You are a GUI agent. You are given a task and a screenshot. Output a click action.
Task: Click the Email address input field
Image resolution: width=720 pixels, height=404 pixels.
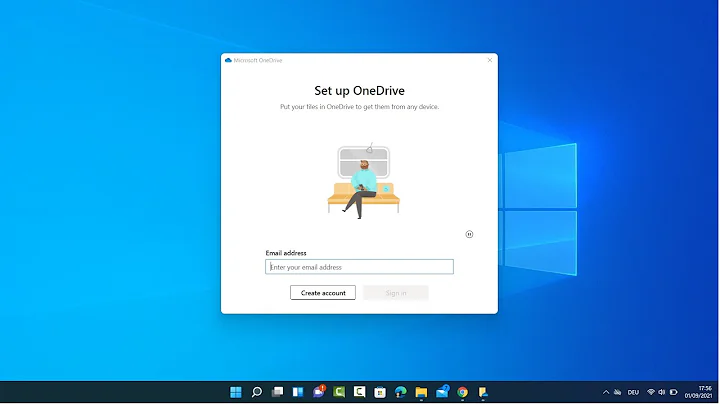click(x=359, y=267)
